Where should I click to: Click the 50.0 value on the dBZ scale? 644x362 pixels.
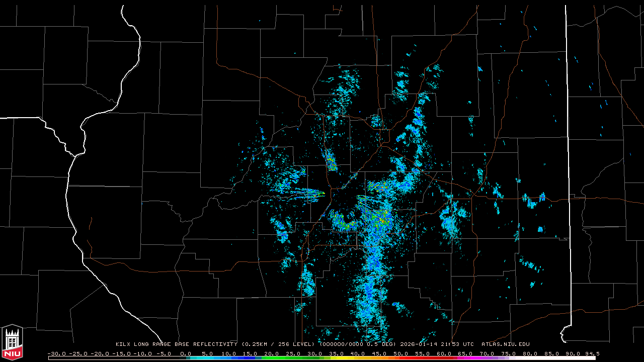[x=401, y=353]
